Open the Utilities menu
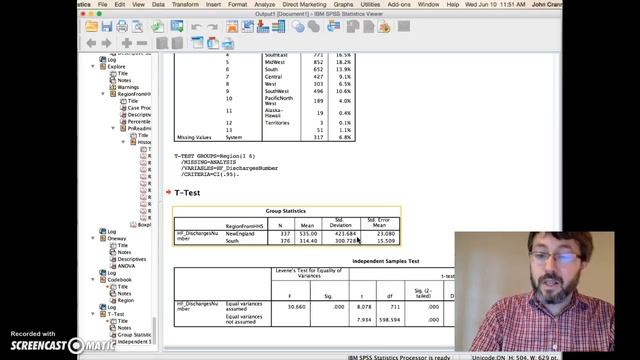 (370, 4)
